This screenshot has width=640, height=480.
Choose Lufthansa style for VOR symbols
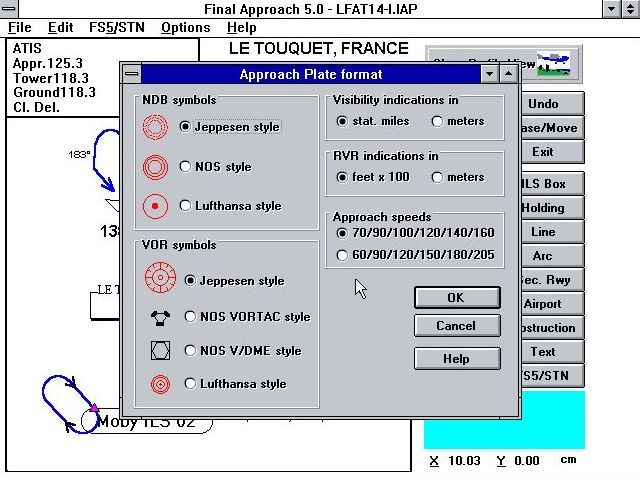236,384
